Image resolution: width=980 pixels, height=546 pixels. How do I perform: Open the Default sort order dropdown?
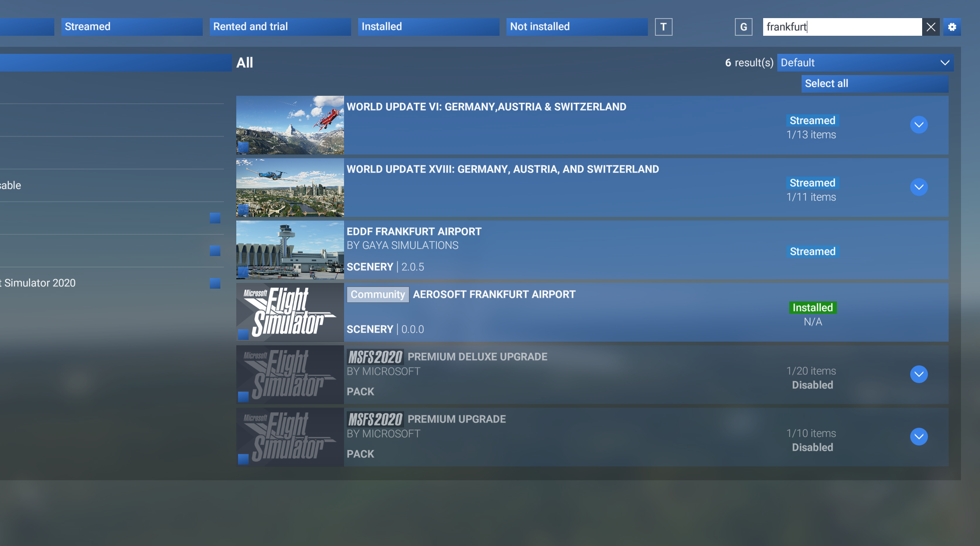(x=865, y=63)
